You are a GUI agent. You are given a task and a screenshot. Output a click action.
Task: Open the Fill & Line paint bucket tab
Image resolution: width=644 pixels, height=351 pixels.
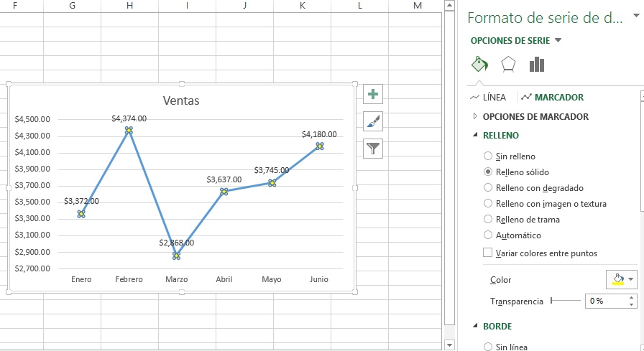coord(479,65)
